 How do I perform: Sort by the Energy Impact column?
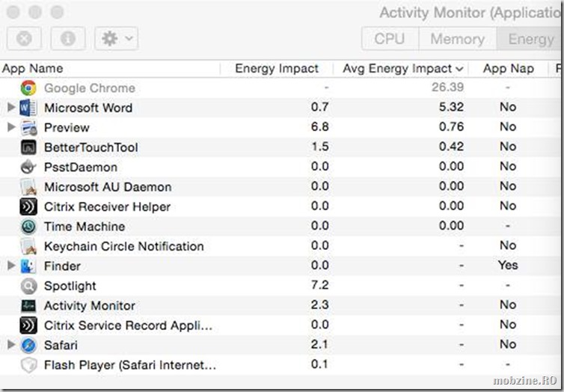[x=277, y=68]
